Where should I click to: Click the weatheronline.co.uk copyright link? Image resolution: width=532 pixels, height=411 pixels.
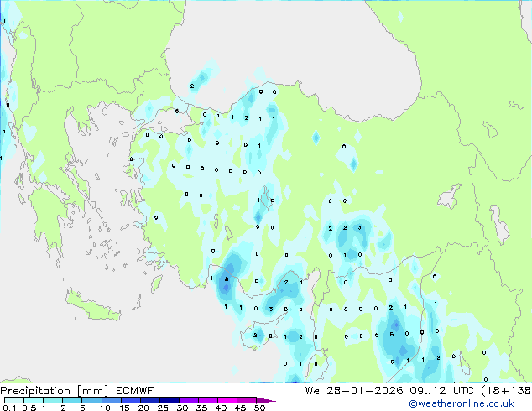coord(462,403)
